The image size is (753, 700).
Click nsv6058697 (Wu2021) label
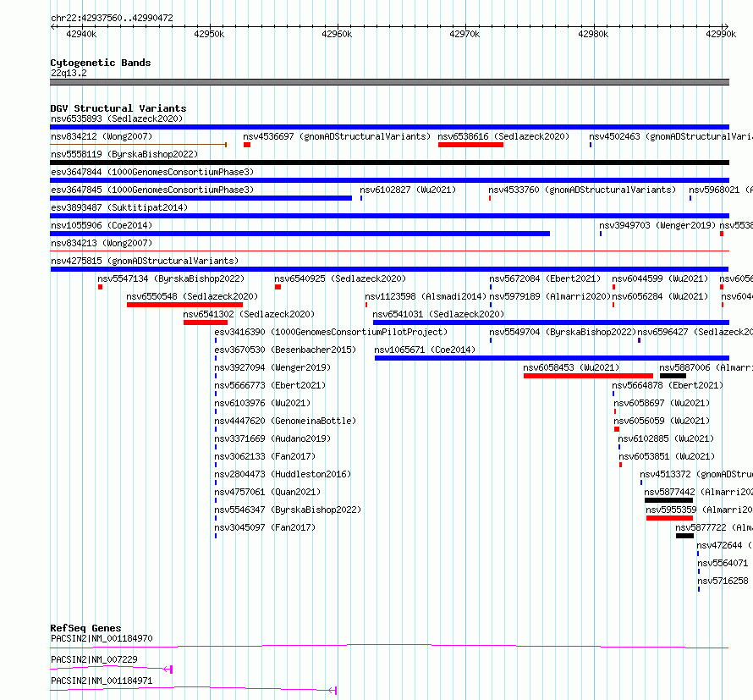pyautogui.click(x=662, y=403)
